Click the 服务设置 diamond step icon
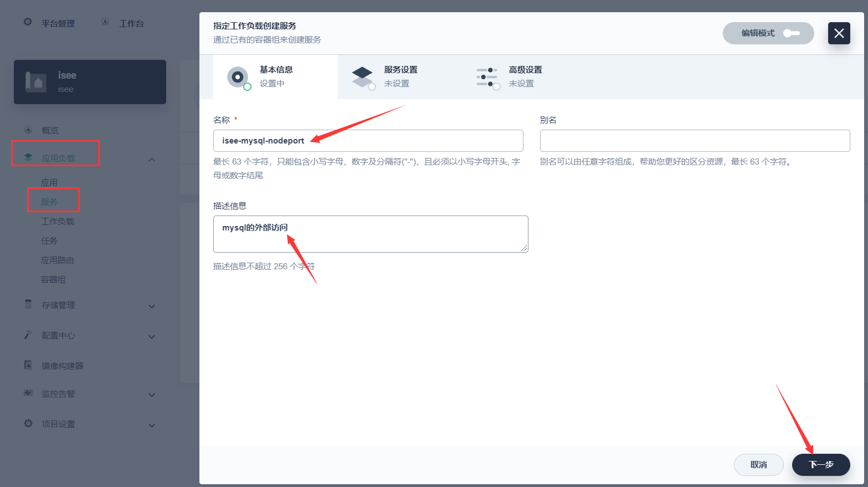Image resolution: width=868 pixels, height=487 pixels. (363, 78)
